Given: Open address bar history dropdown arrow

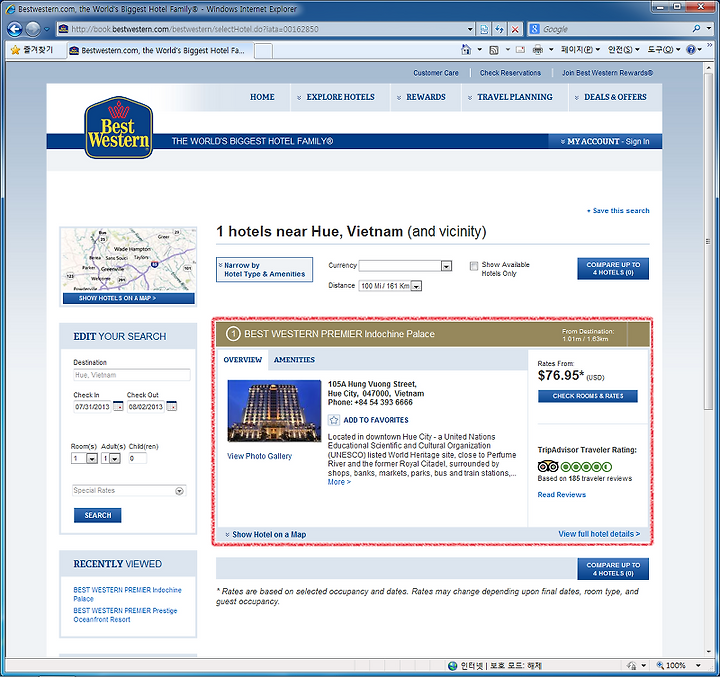Looking at the screenshot, I should (470, 29).
